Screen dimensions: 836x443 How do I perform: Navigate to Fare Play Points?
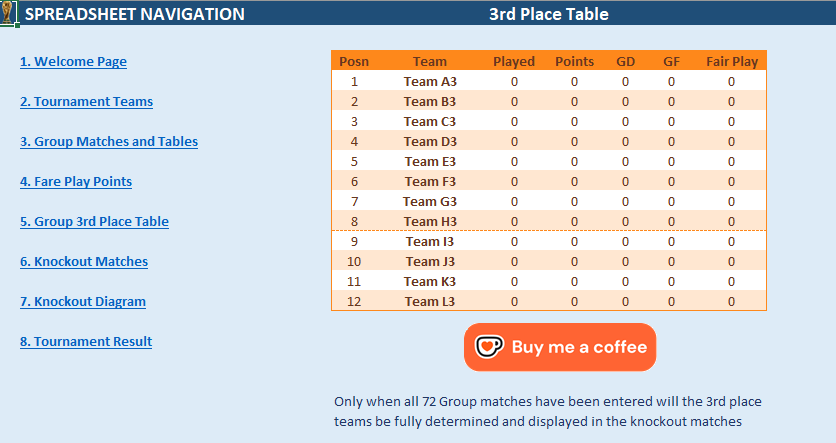tap(75, 181)
